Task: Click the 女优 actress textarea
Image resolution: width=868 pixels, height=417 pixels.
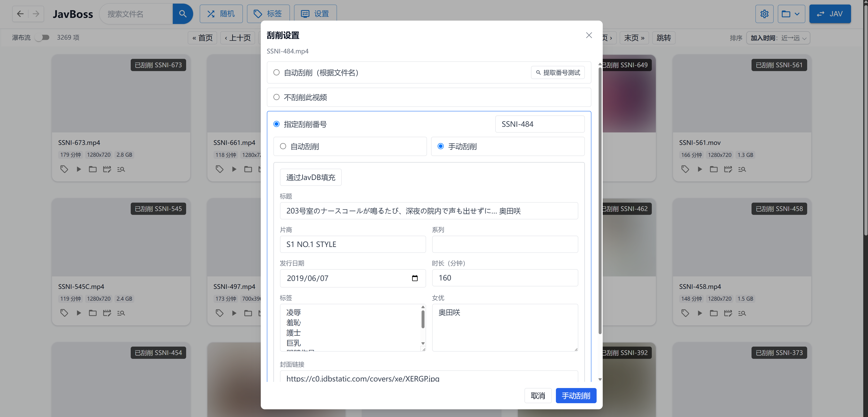Action: [505, 328]
